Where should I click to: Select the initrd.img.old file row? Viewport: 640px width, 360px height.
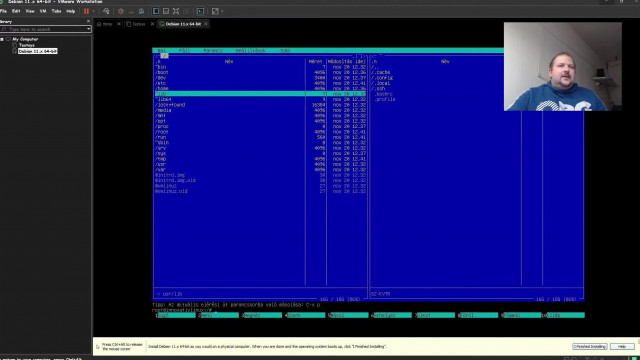(260, 180)
